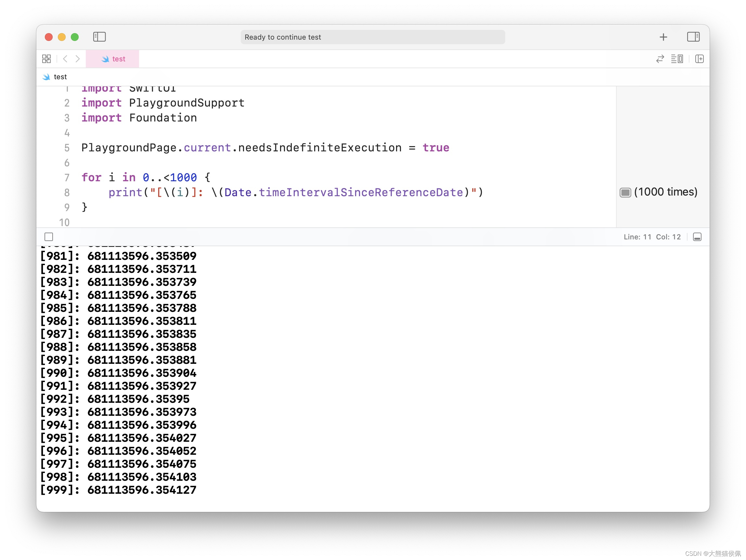The height and width of the screenshot is (560, 746).
Task: Click on the print statement line
Action: click(x=295, y=193)
